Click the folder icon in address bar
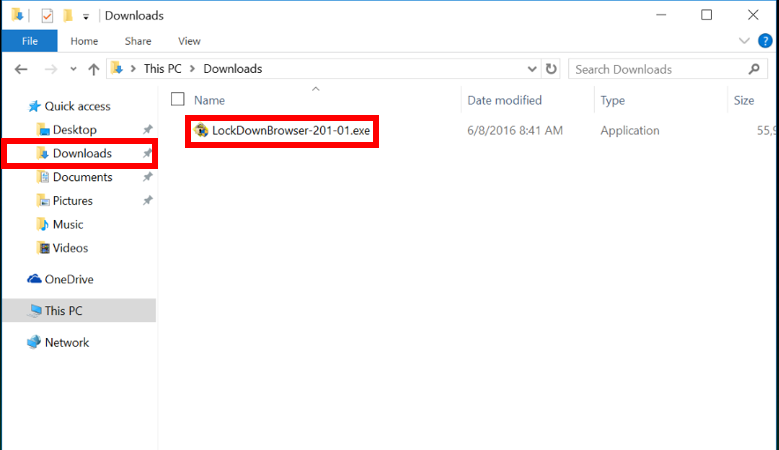 click(x=117, y=68)
